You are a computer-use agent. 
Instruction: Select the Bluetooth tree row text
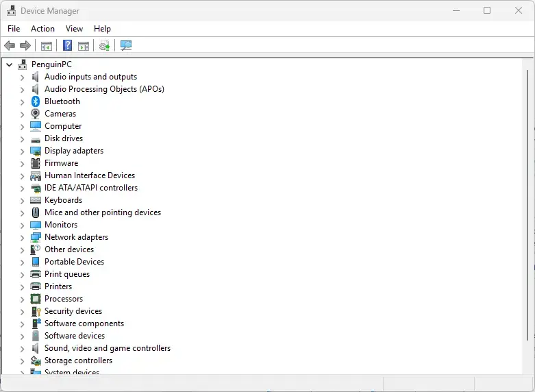pyautogui.click(x=62, y=101)
